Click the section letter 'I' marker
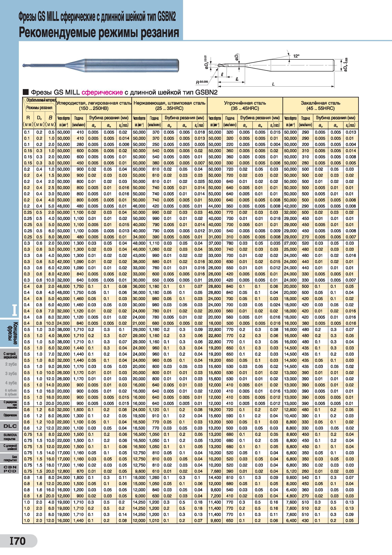The height and width of the screenshot is (555, 392). pyautogui.click(x=15, y=310)
